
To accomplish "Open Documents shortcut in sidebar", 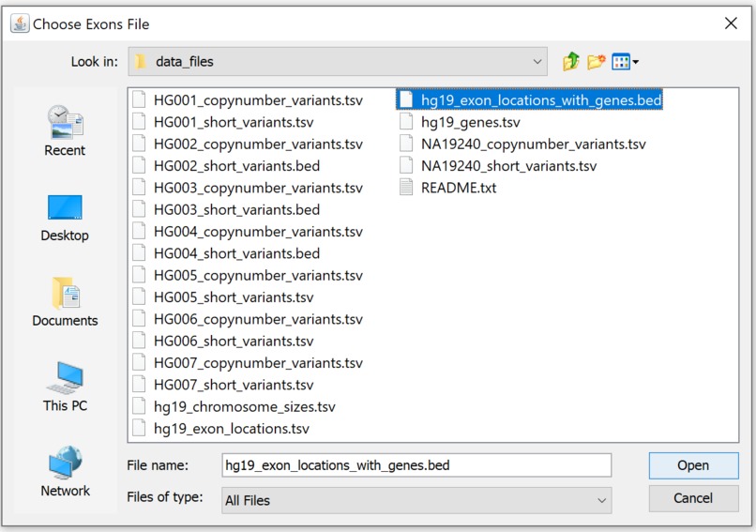I will [x=65, y=302].
